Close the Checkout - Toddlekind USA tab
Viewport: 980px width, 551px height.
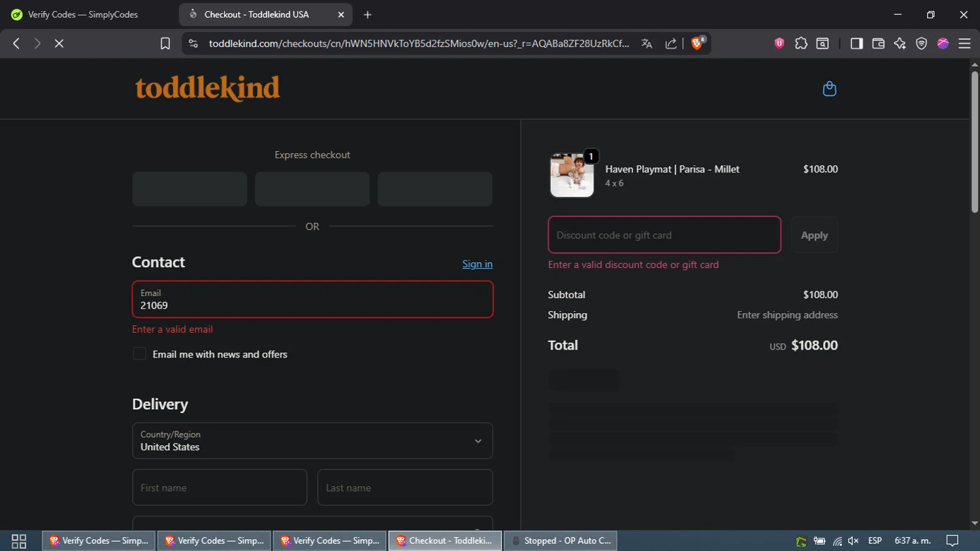click(x=341, y=14)
